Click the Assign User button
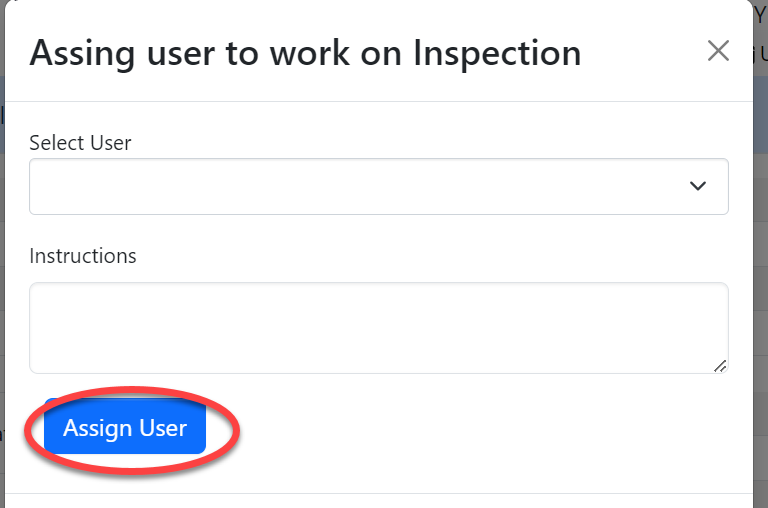Viewport: 768px width, 508px height. tap(125, 428)
